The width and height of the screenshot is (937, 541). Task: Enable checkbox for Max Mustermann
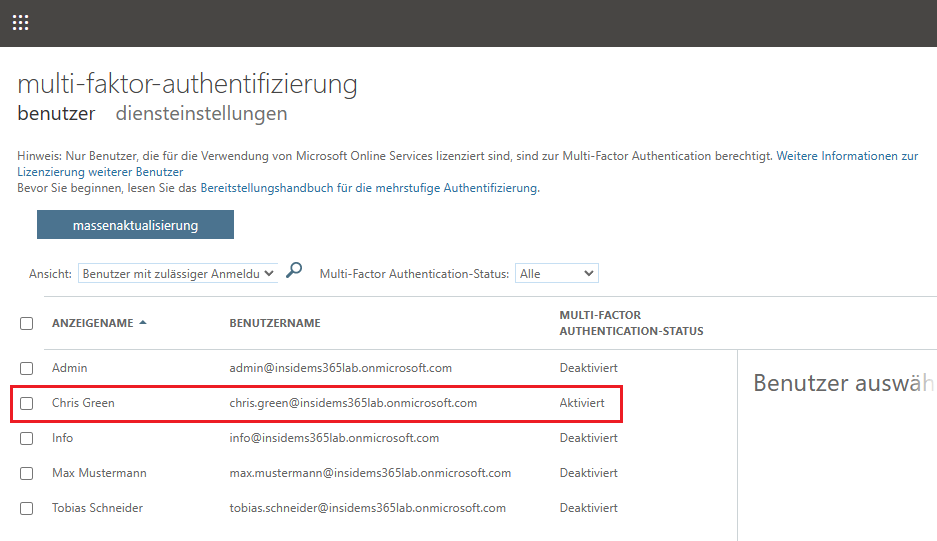click(27, 473)
